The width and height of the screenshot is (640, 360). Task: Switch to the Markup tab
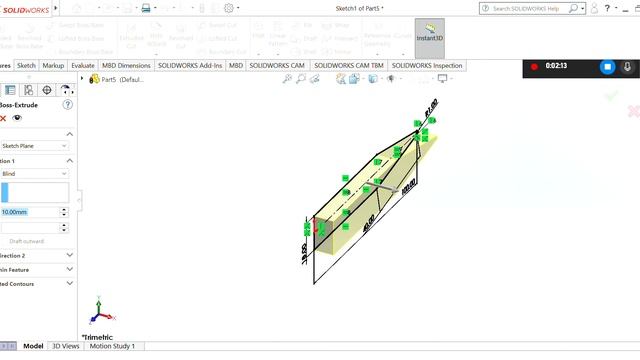(x=53, y=65)
